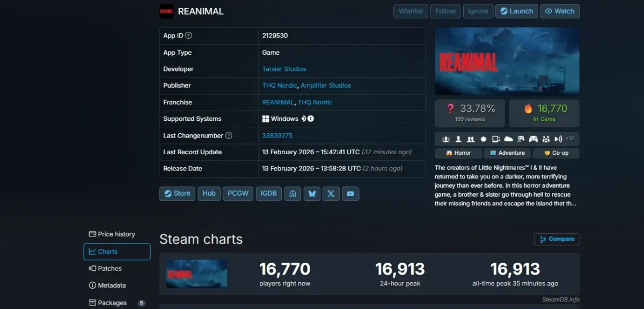The image size is (644, 309).
Task: Launch the game via Steam
Action: click(x=517, y=11)
